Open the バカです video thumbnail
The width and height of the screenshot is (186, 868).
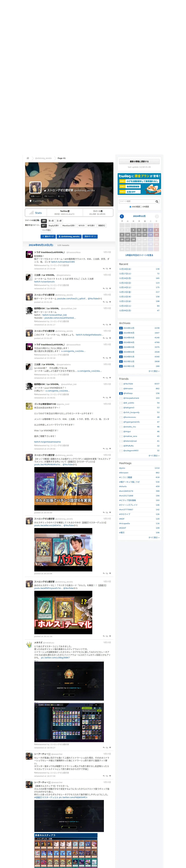coord(63,550)
